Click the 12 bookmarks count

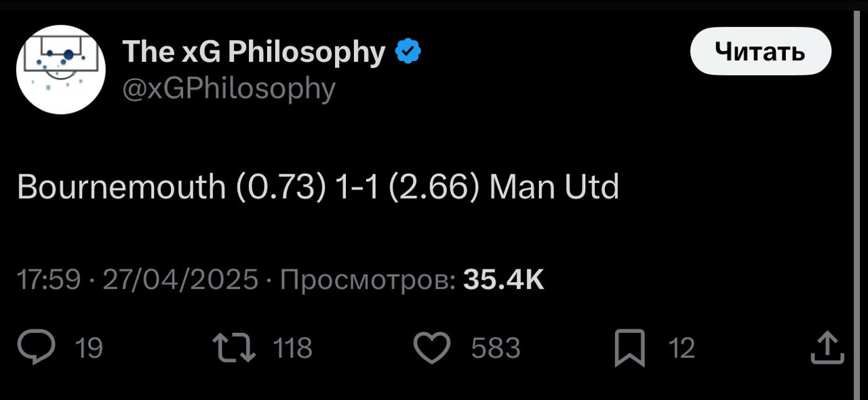[682, 348]
